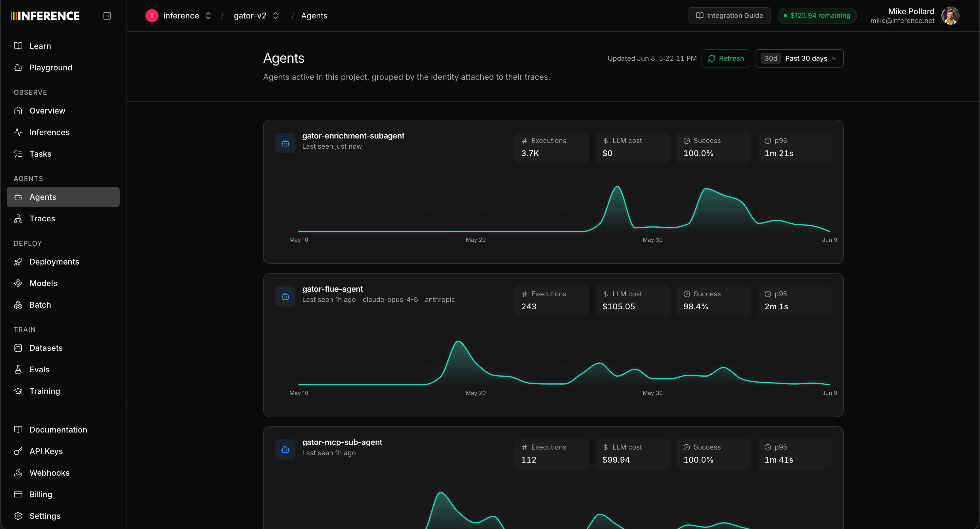Open the Evals page
This screenshot has height=529, width=980.
coord(63,370)
